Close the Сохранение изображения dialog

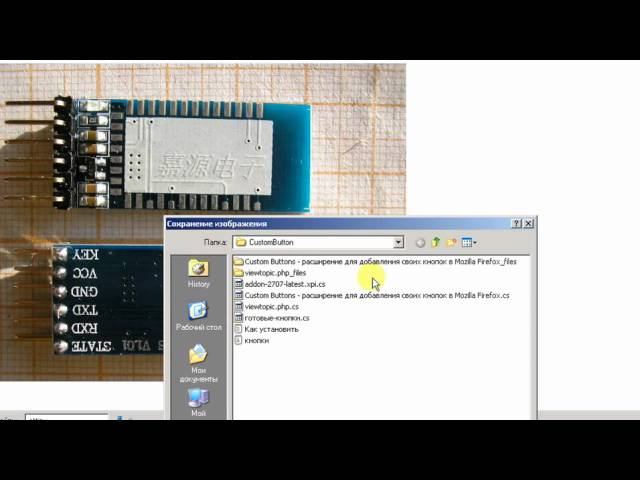click(529, 223)
